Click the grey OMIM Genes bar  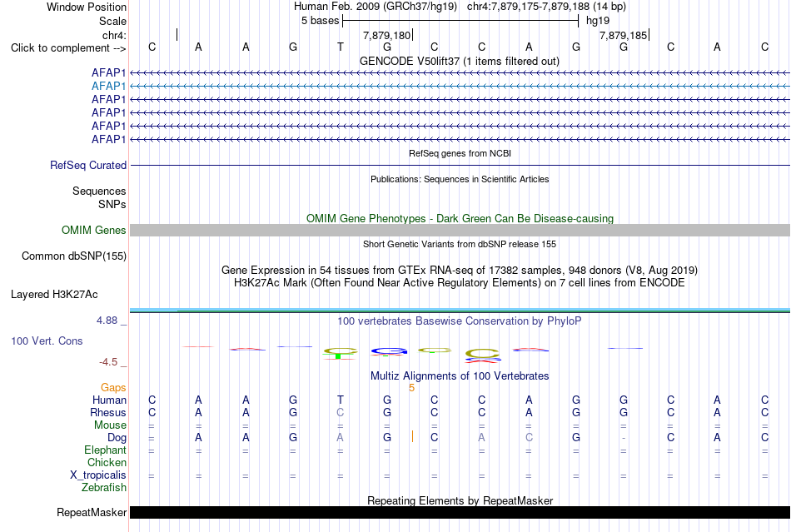click(x=460, y=231)
